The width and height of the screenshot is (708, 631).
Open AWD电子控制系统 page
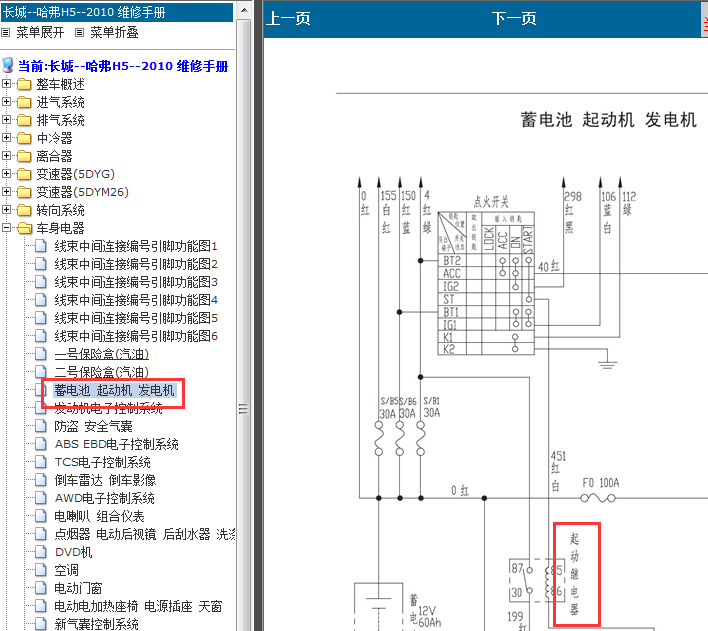point(104,498)
